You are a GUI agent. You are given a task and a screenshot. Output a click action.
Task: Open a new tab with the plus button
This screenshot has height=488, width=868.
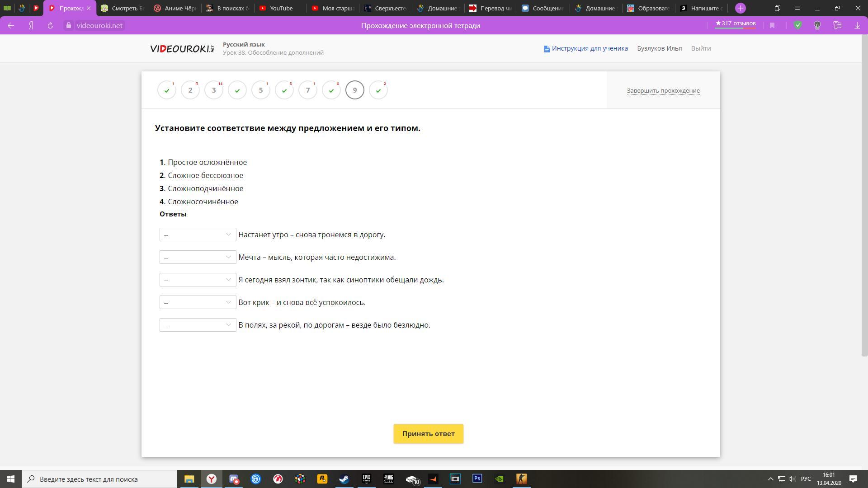(740, 8)
